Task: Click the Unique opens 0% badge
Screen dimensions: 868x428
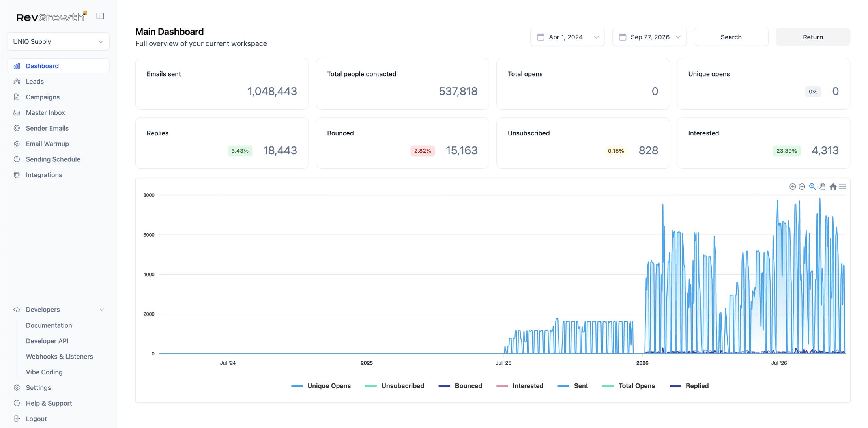Action: pyautogui.click(x=813, y=92)
